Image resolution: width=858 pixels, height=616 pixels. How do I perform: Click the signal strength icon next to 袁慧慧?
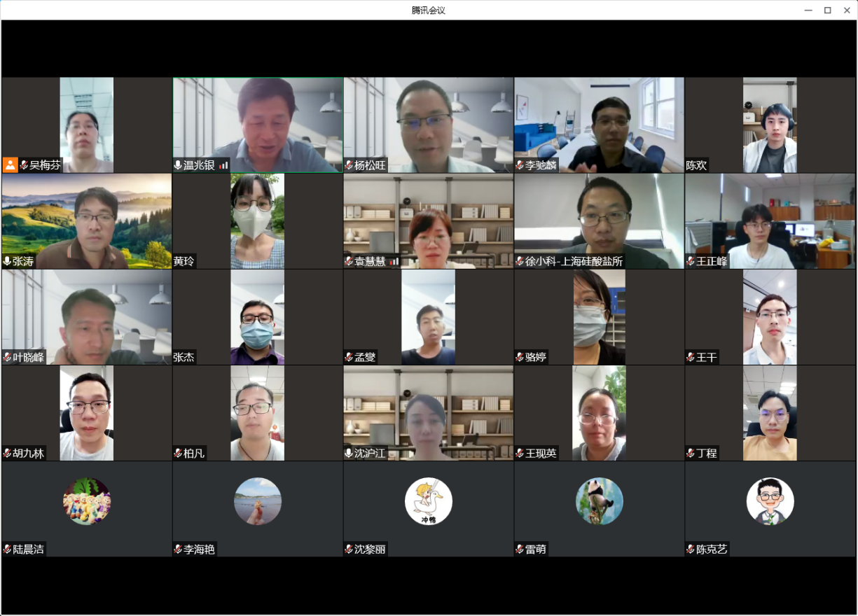pyautogui.click(x=394, y=261)
